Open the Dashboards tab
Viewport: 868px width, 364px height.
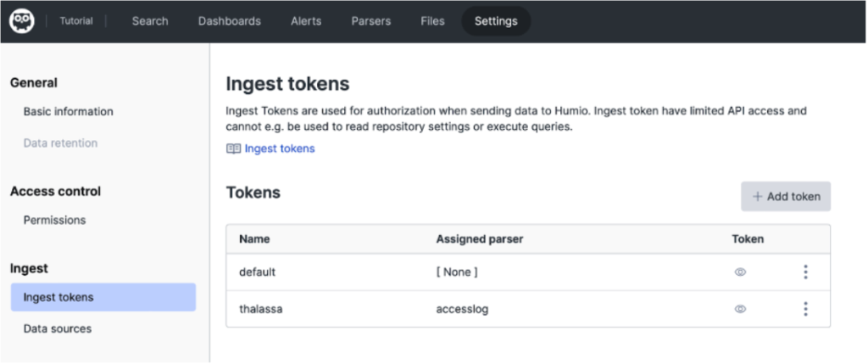(x=229, y=21)
